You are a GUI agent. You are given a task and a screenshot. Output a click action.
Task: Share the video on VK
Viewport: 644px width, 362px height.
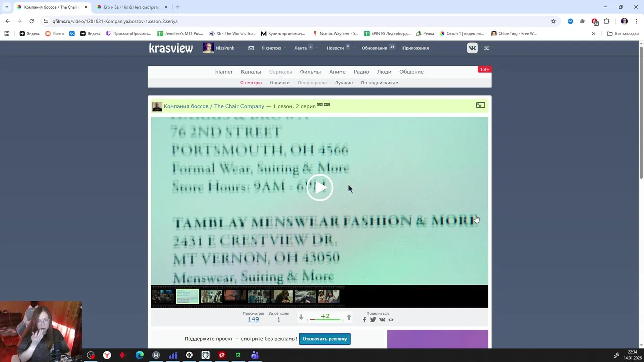[382, 320]
